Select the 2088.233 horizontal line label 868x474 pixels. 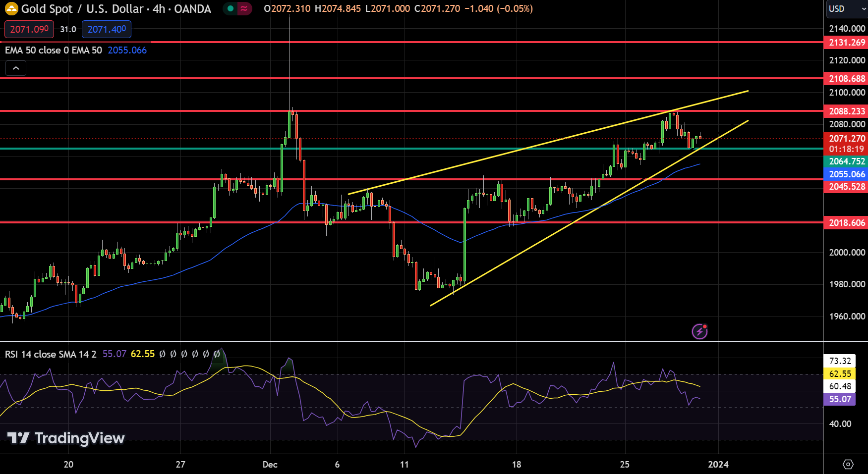(846, 111)
